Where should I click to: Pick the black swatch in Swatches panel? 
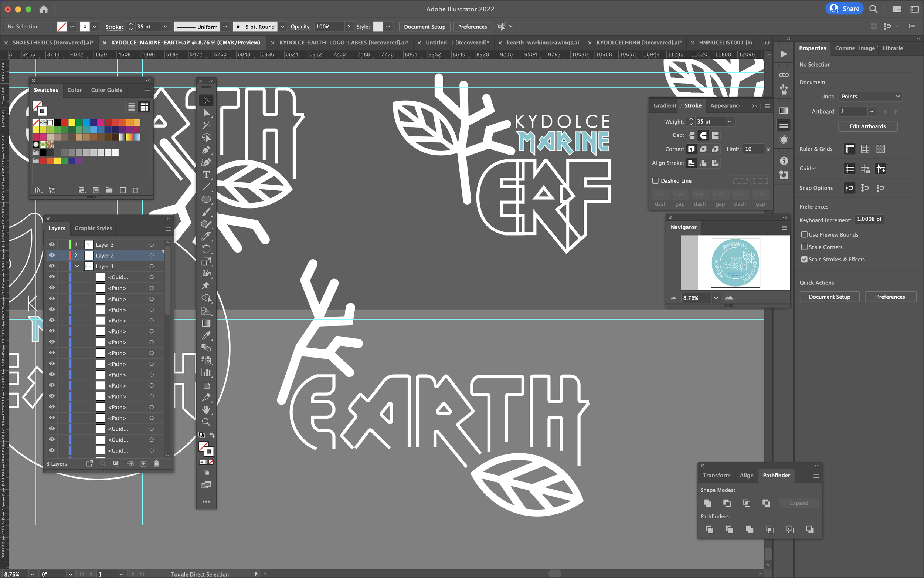tap(57, 122)
